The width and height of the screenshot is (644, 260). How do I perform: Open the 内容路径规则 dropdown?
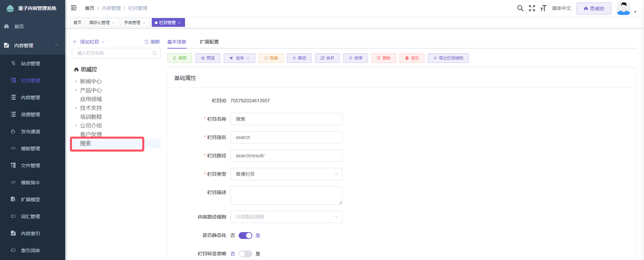tap(286, 217)
